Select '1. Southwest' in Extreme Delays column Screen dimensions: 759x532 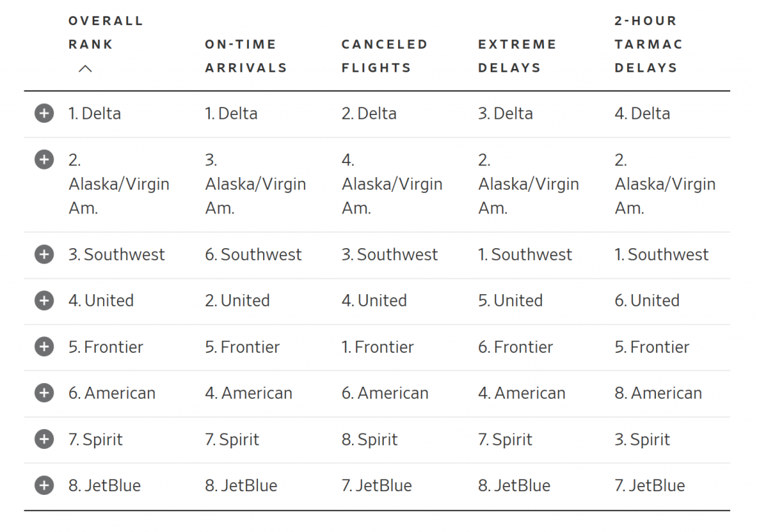(525, 254)
